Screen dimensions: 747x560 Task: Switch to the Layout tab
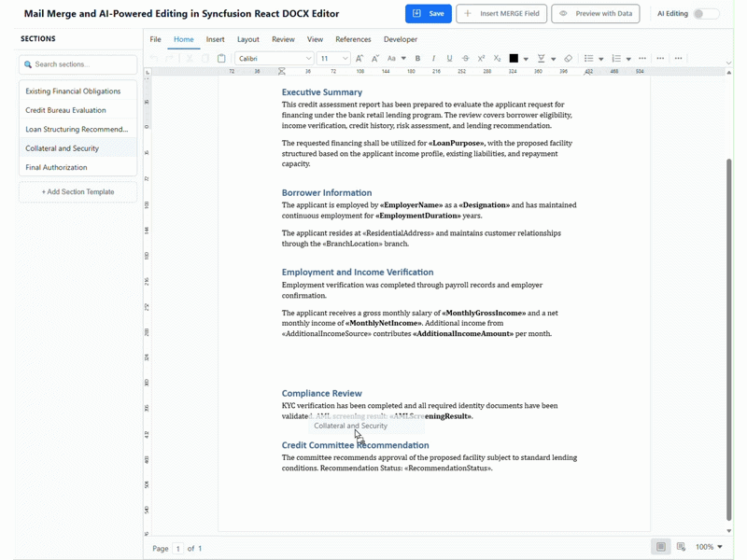(248, 39)
